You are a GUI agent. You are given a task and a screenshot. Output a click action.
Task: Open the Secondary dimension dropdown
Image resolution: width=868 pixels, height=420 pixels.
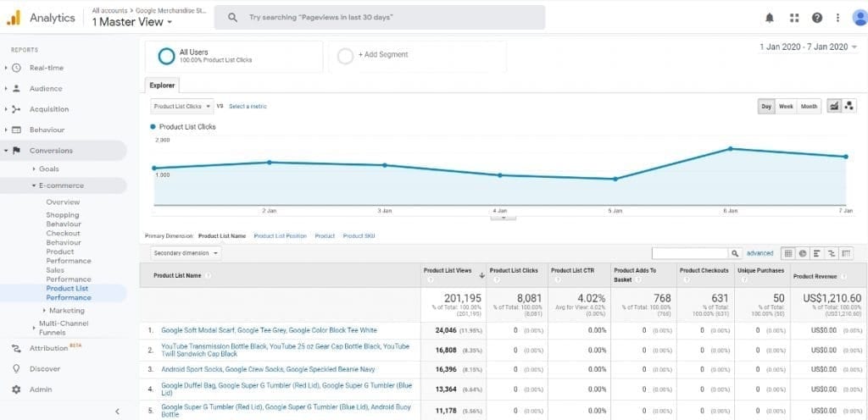(x=186, y=253)
